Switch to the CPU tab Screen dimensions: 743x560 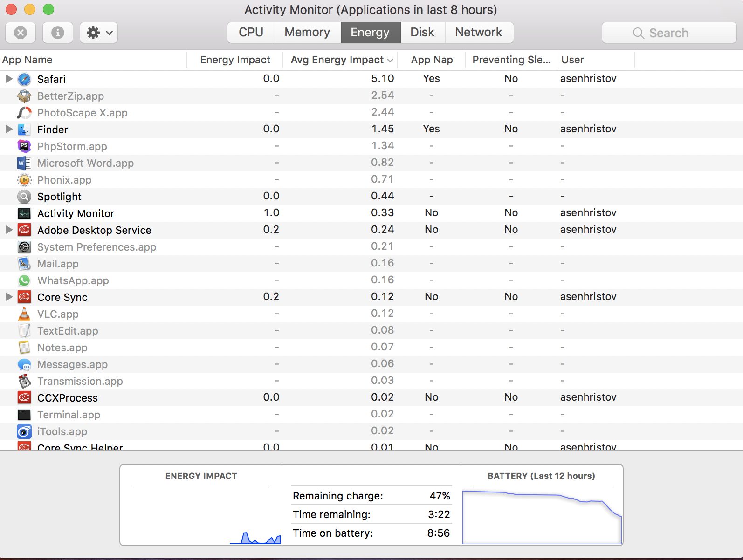pyautogui.click(x=251, y=33)
